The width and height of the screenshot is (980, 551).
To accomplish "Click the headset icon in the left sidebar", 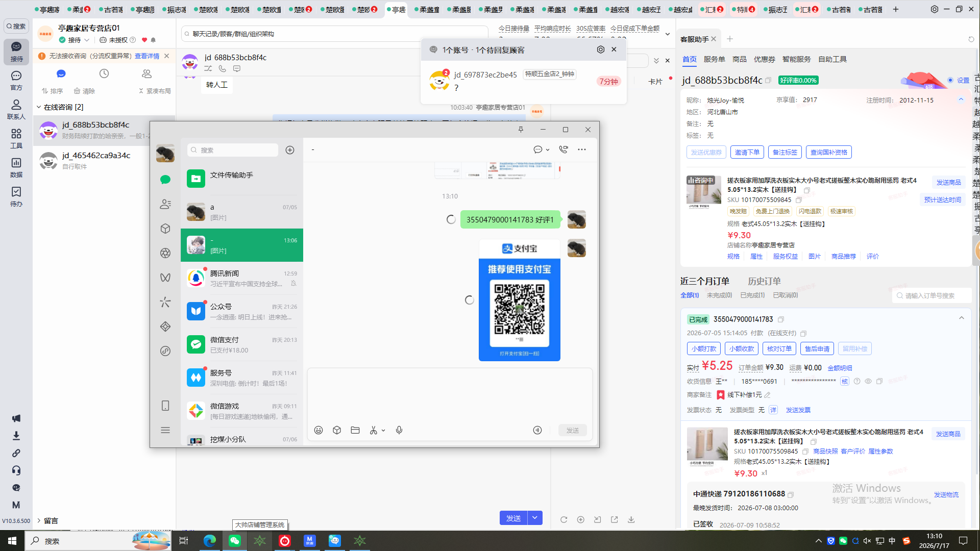I will (x=16, y=470).
